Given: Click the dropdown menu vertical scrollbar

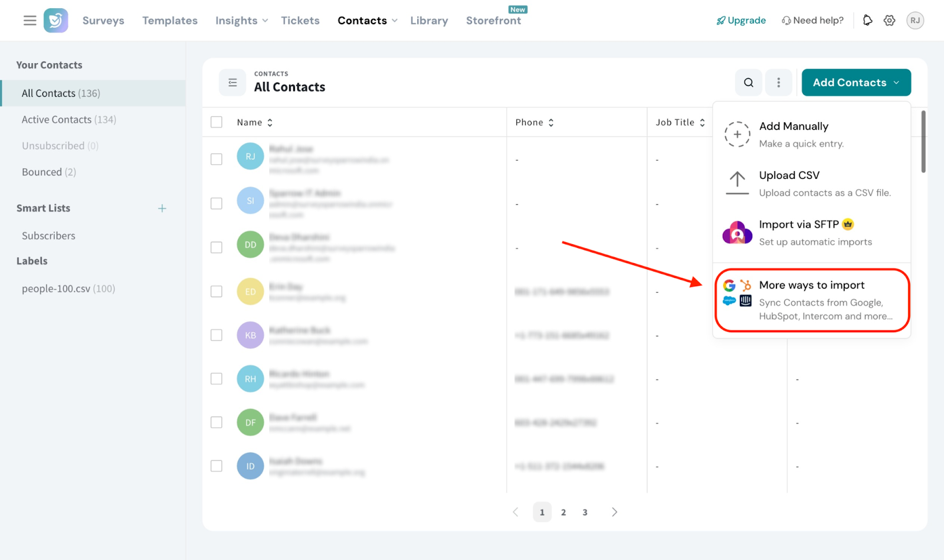Looking at the screenshot, I should (923, 142).
